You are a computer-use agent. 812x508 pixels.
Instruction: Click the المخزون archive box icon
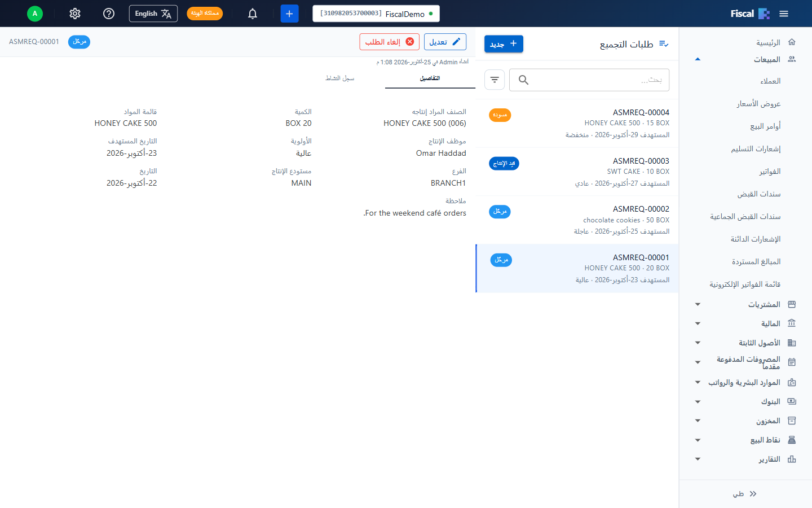coord(792,421)
